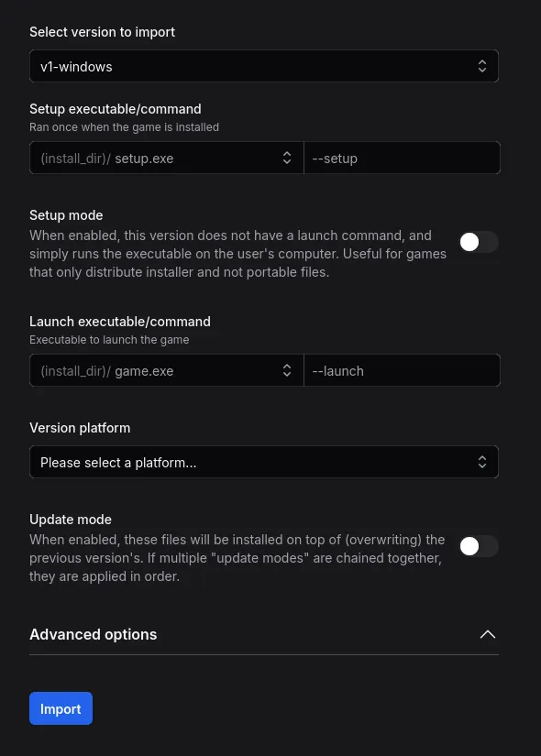Open the setup.exe executable dropdown
541x756 pixels.
click(167, 158)
